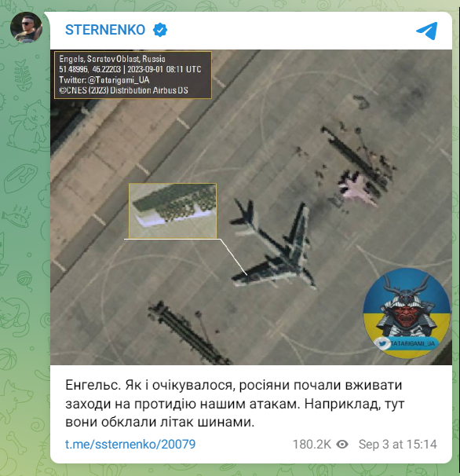Click the Sep 3 at 15:14 timestamp
Image resolution: width=460 pixels, height=476 pixels.
pos(398,445)
